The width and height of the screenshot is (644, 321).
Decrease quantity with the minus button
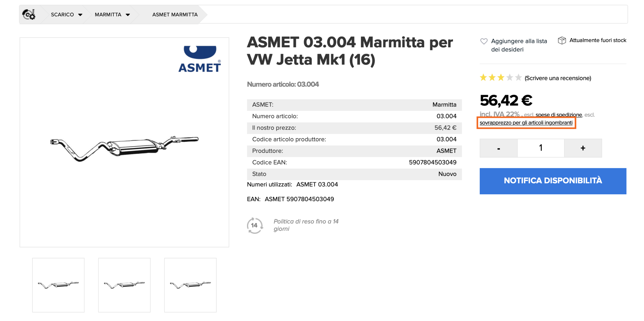[498, 148]
